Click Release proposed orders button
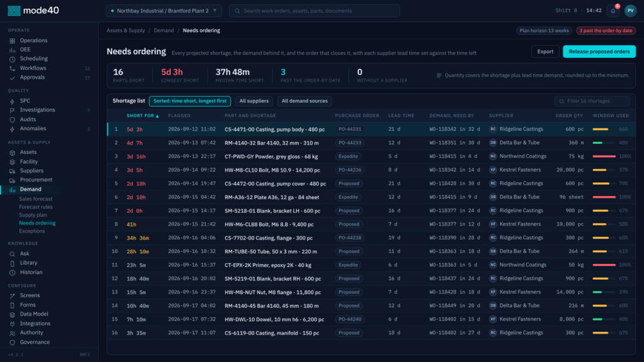The height and width of the screenshot is (362, 644). tap(599, 52)
